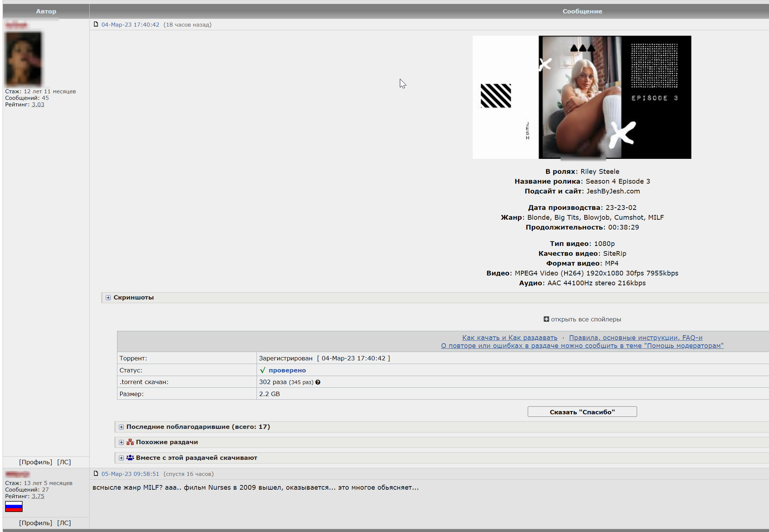Click the Russian flag icon

point(14,506)
